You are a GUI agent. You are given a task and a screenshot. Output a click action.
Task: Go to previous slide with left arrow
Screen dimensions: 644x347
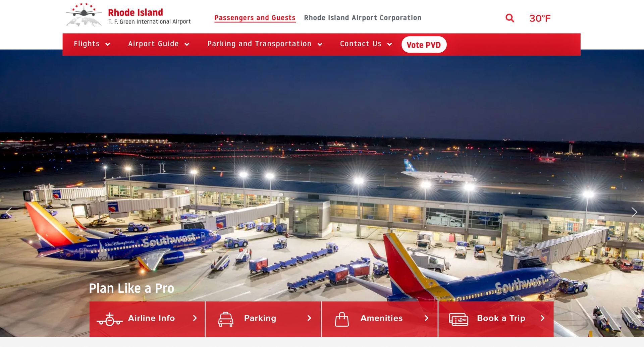pos(9,212)
